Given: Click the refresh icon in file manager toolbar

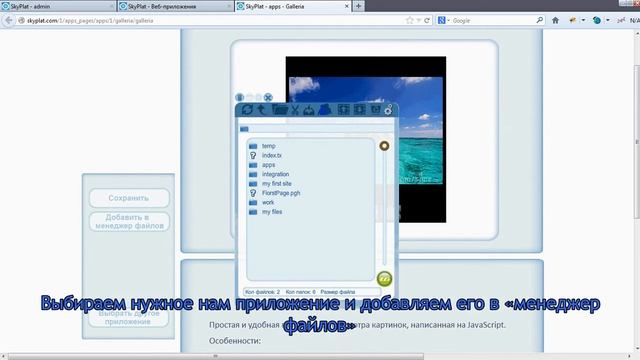Looking at the screenshot, I should point(247,109).
